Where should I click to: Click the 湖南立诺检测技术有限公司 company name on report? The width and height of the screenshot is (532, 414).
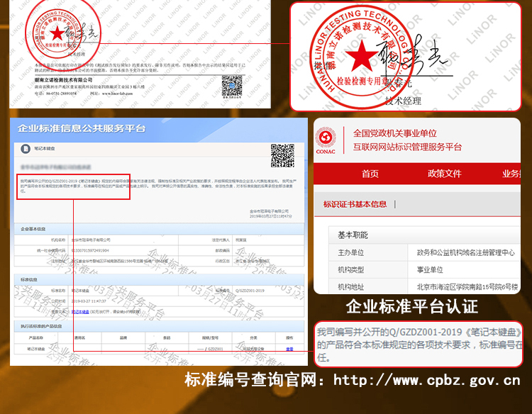pos(63,80)
